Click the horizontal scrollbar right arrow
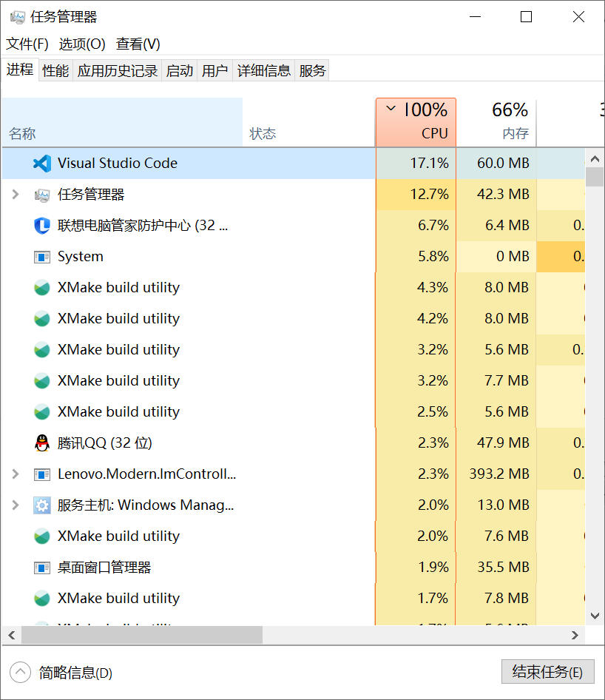The image size is (605, 700). coord(575,636)
